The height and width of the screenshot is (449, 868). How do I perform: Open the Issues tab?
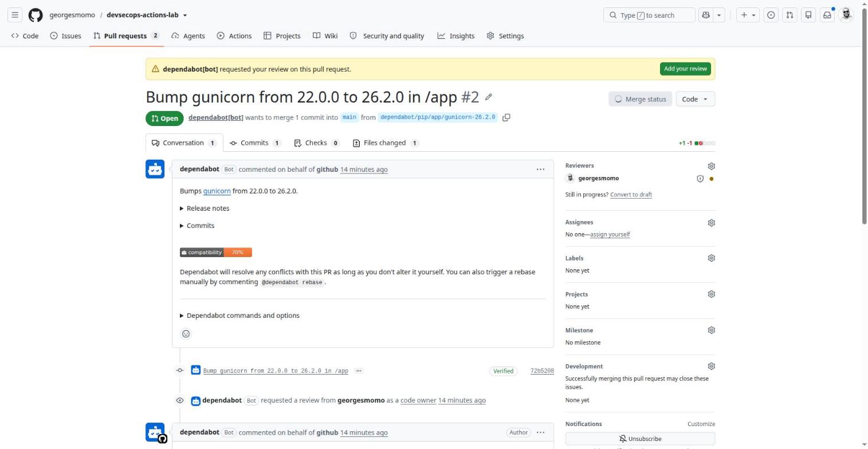click(65, 36)
